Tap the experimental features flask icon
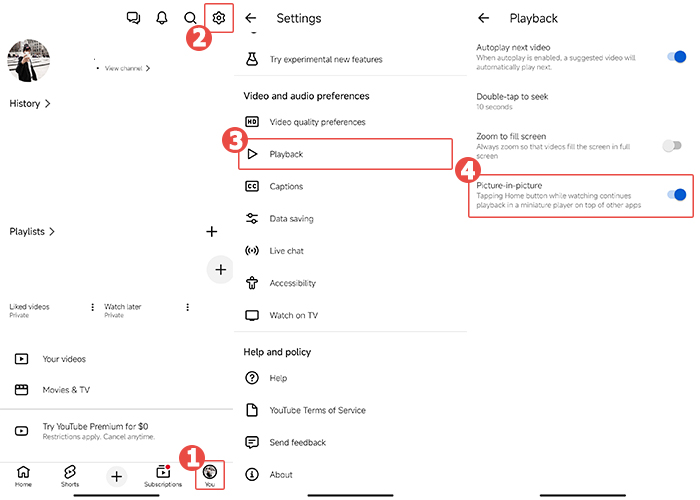Image resolution: width=700 pixels, height=500 pixels. 252,59
